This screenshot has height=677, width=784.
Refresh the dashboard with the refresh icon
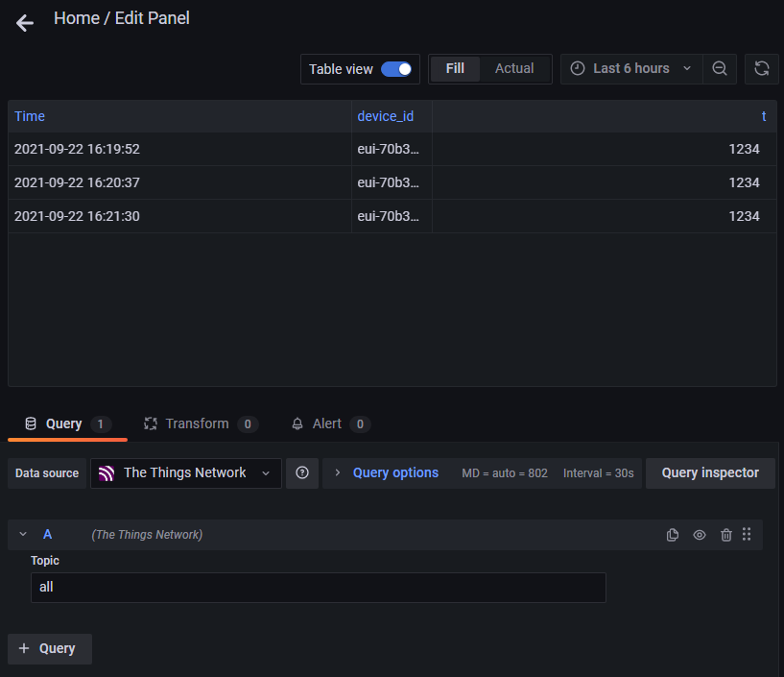click(761, 69)
